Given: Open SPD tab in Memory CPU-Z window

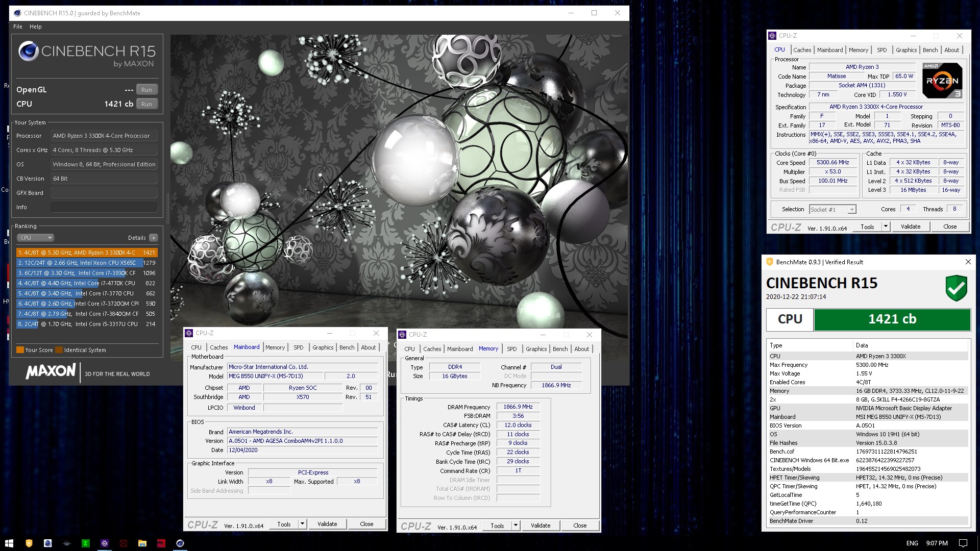Looking at the screenshot, I should coord(512,349).
